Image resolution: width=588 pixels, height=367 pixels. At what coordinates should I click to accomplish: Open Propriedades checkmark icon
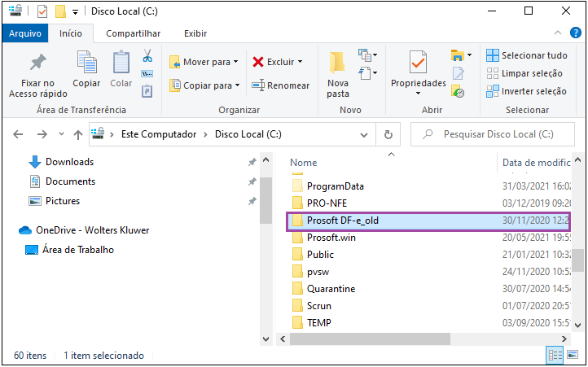418,62
